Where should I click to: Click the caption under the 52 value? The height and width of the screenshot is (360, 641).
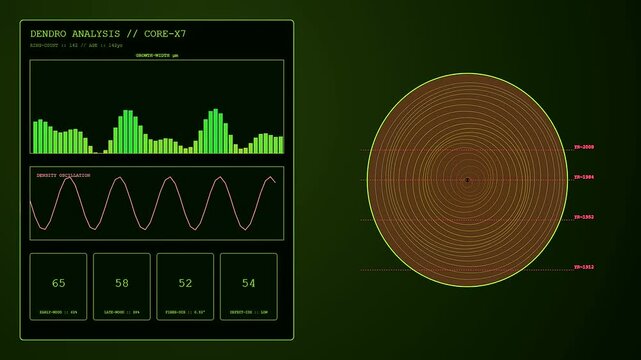(185, 312)
